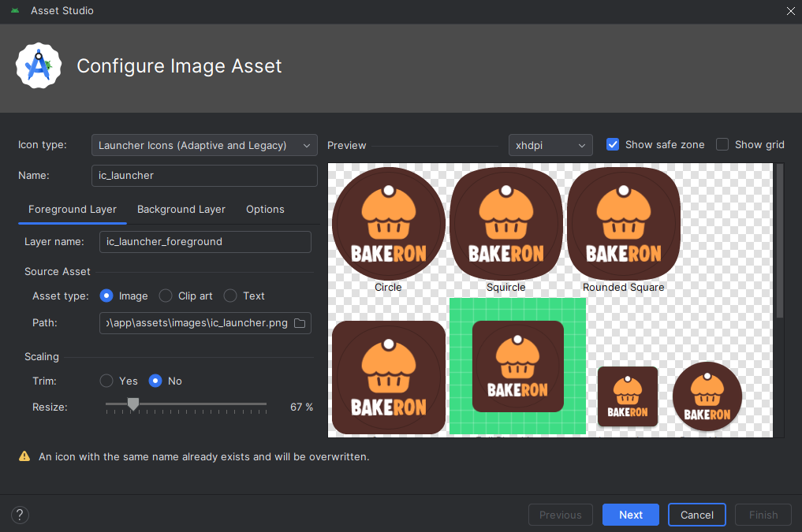Set Trim to Yes
The image size is (802, 532).
tap(106, 381)
